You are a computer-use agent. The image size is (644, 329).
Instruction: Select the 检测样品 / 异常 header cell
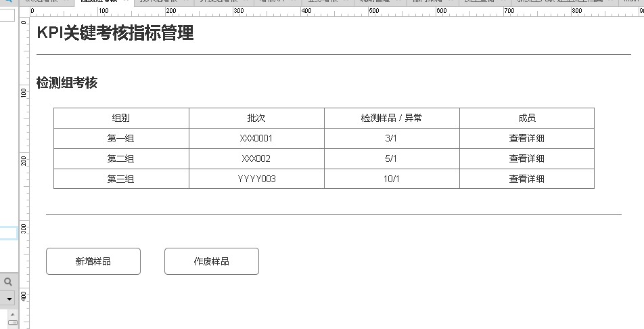click(x=392, y=118)
